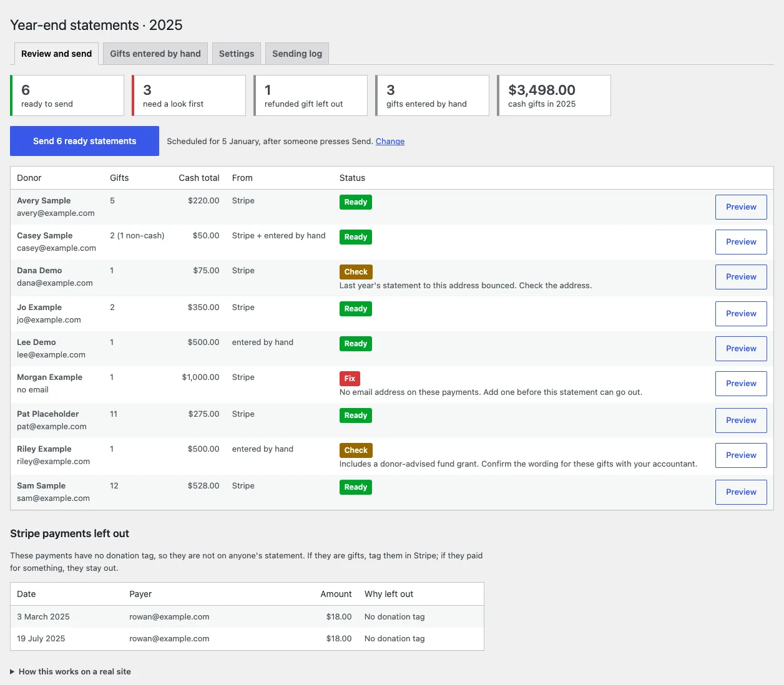Open the Settings tab
The width and height of the screenshot is (784, 685).
click(x=237, y=54)
